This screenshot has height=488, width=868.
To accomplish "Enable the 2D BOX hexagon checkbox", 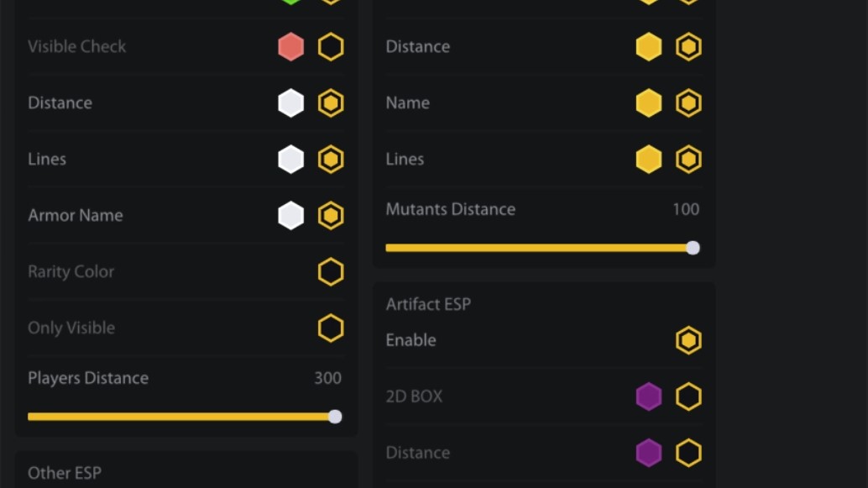I will 688,396.
